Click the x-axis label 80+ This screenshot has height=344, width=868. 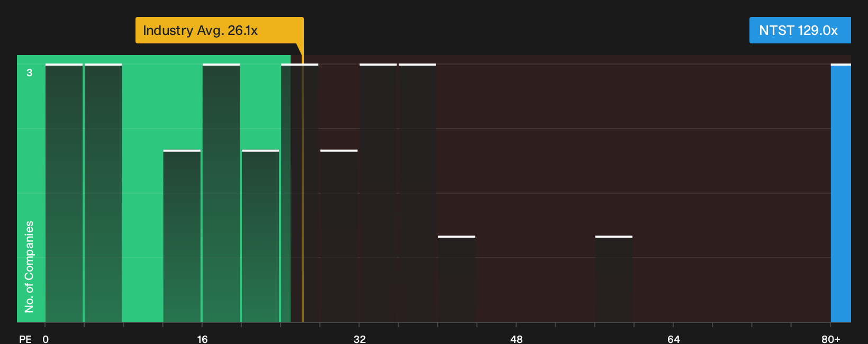pyautogui.click(x=831, y=339)
